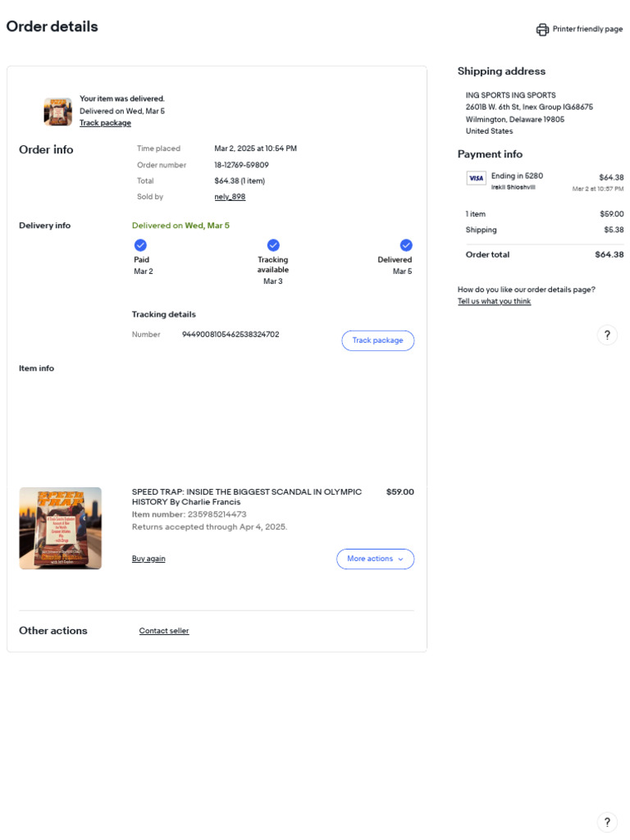Click the Delivered step checkmark icon
This screenshot has height=840, width=630.
(x=406, y=245)
